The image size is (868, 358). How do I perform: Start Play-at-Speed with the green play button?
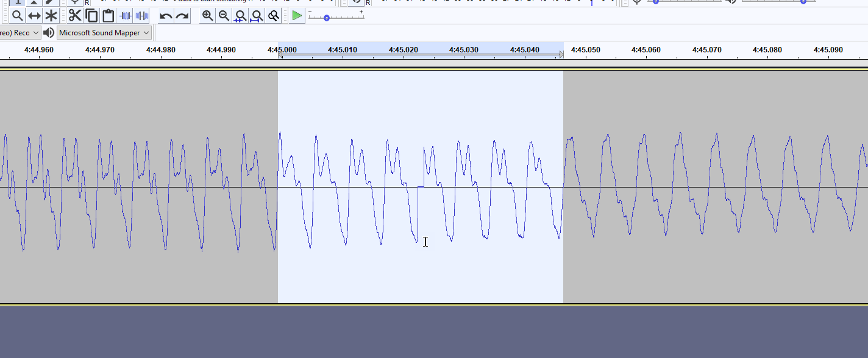point(297,15)
